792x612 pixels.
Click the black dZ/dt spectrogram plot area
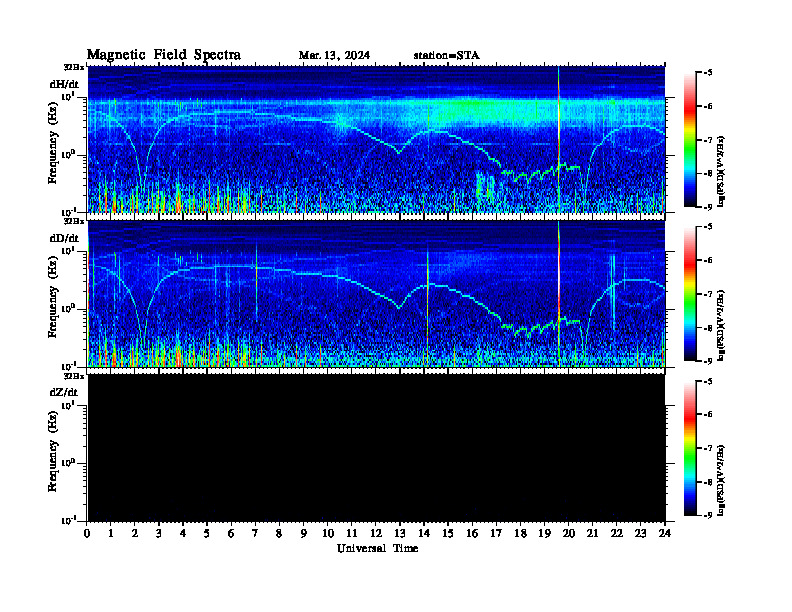coord(376,447)
